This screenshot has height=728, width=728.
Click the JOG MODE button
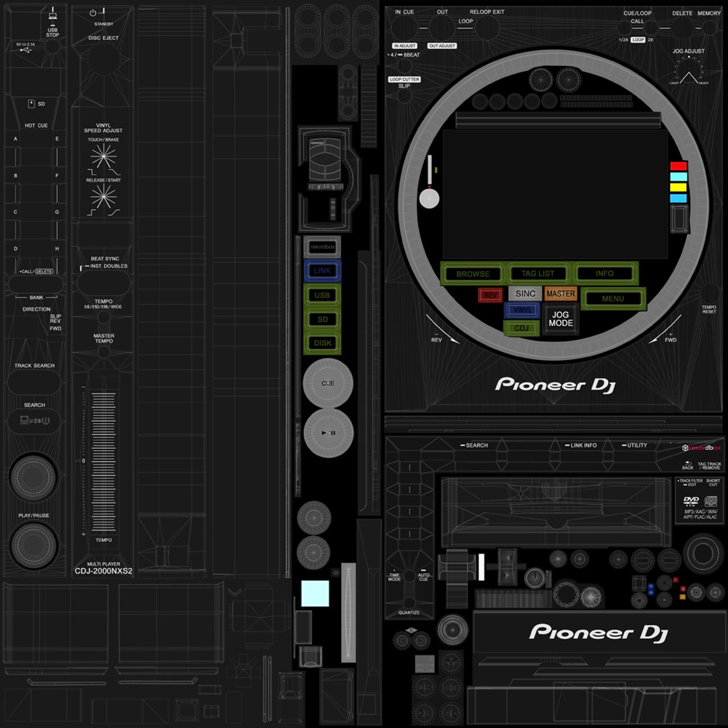pos(561,319)
